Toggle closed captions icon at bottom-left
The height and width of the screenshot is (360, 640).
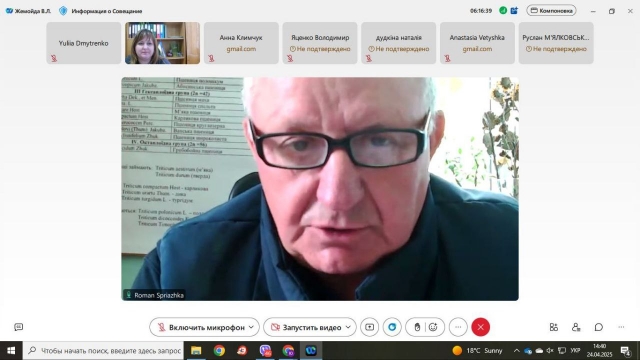18,327
